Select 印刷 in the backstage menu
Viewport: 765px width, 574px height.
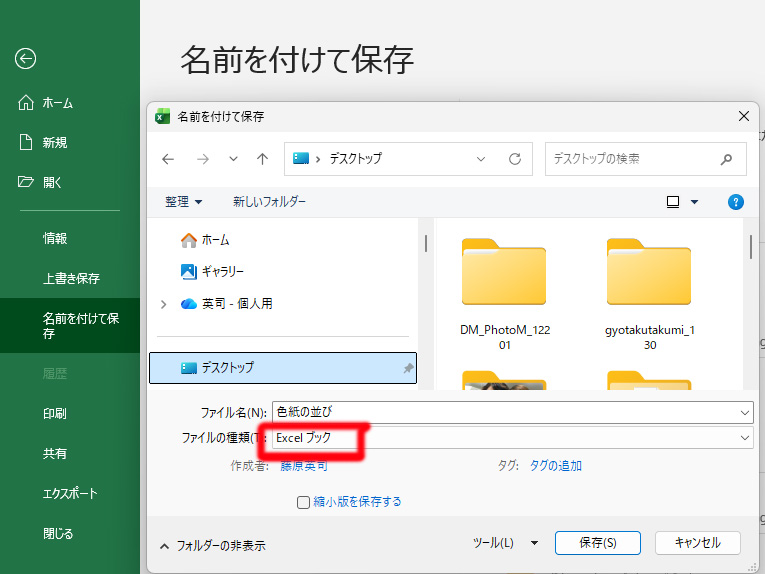pyautogui.click(x=55, y=413)
